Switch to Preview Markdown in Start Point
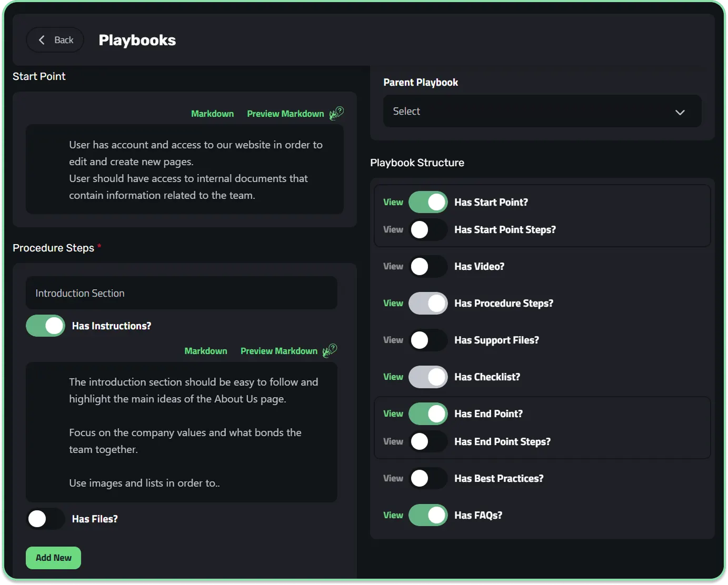Screen dimensions: 728x585 coord(285,114)
